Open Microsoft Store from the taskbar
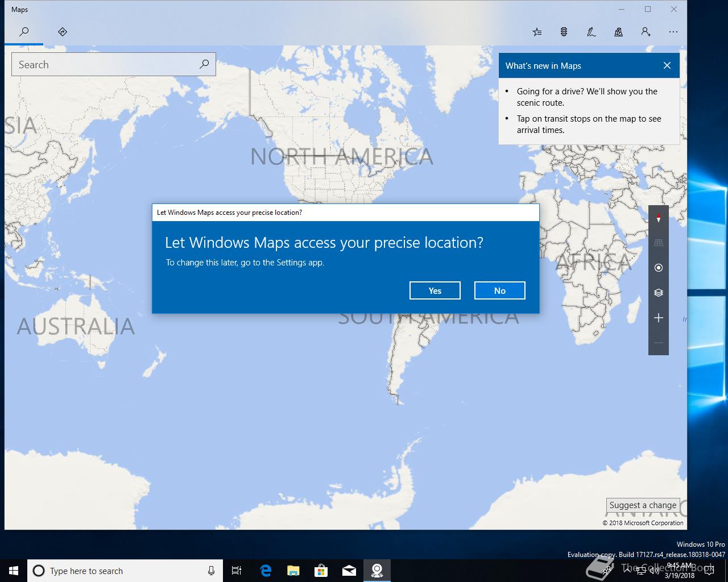728x582 pixels. [321, 571]
